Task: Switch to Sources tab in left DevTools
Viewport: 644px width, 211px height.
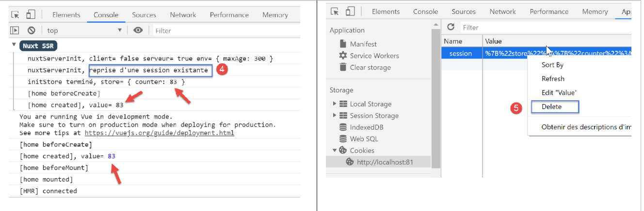Action: click(144, 15)
